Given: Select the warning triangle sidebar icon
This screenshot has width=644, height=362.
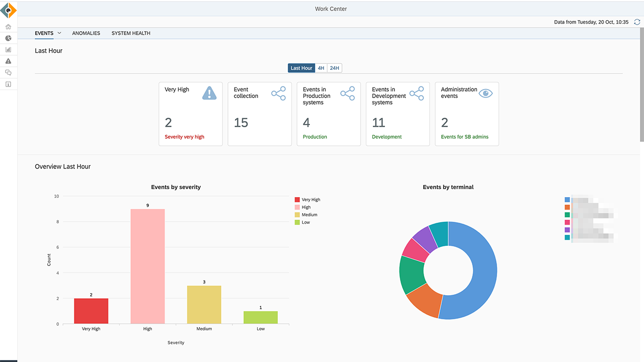Looking at the screenshot, I should pos(8,61).
